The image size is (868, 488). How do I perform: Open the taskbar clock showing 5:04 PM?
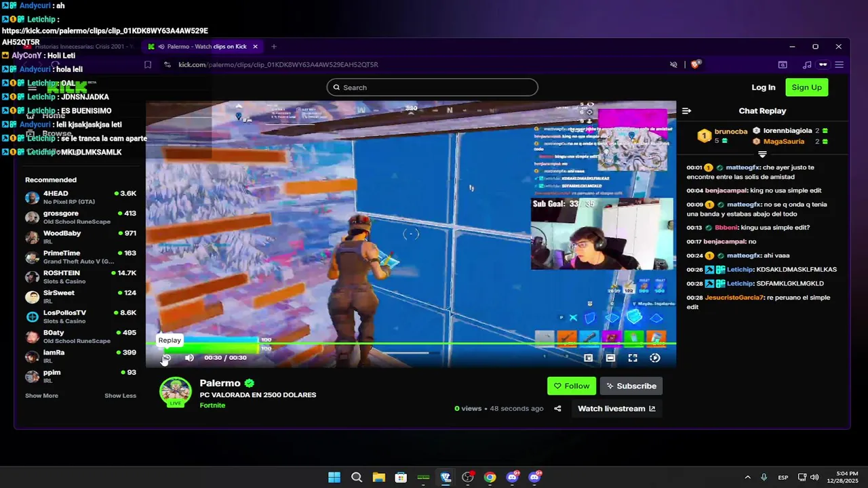(843, 477)
